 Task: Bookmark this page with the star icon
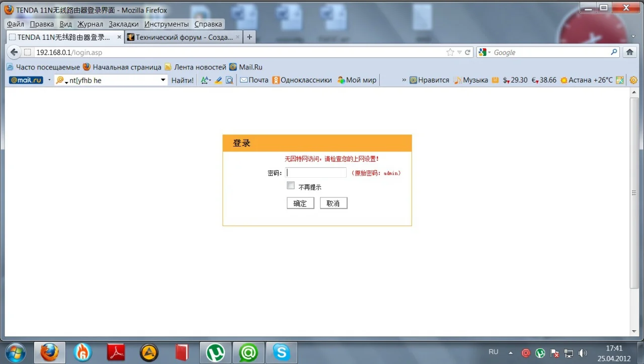click(x=450, y=52)
